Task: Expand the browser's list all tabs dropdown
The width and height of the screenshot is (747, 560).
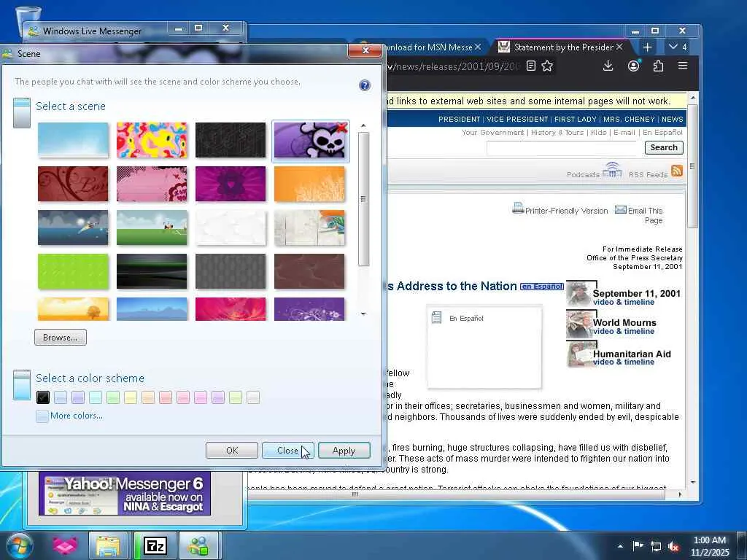Action: click(678, 47)
